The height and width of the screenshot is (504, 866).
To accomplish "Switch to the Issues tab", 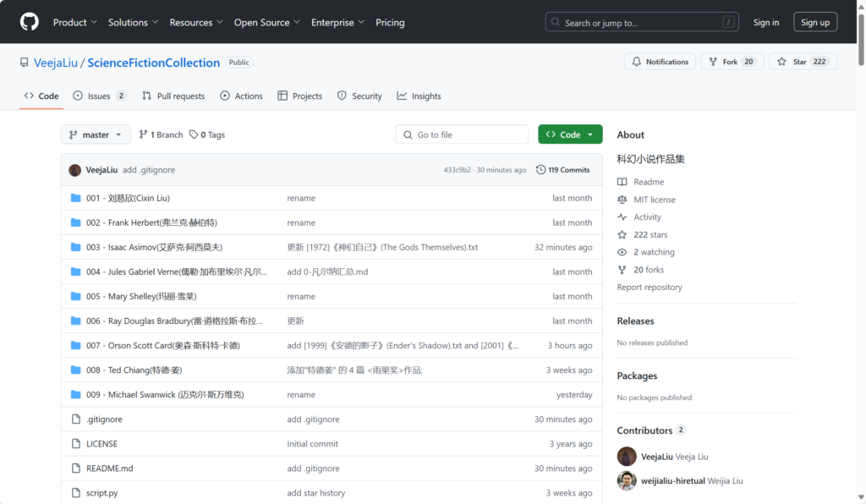I will [100, 96].
